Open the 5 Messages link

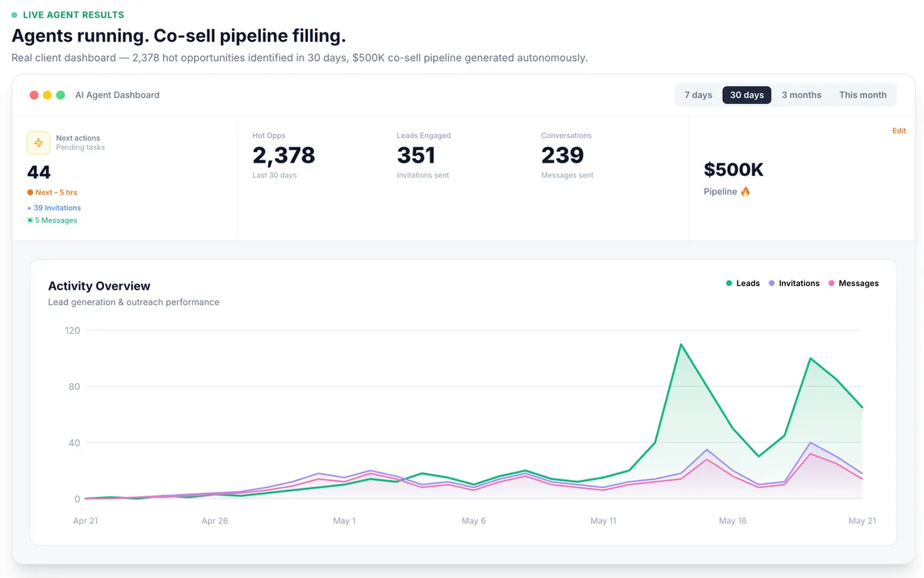pos(52,220)
